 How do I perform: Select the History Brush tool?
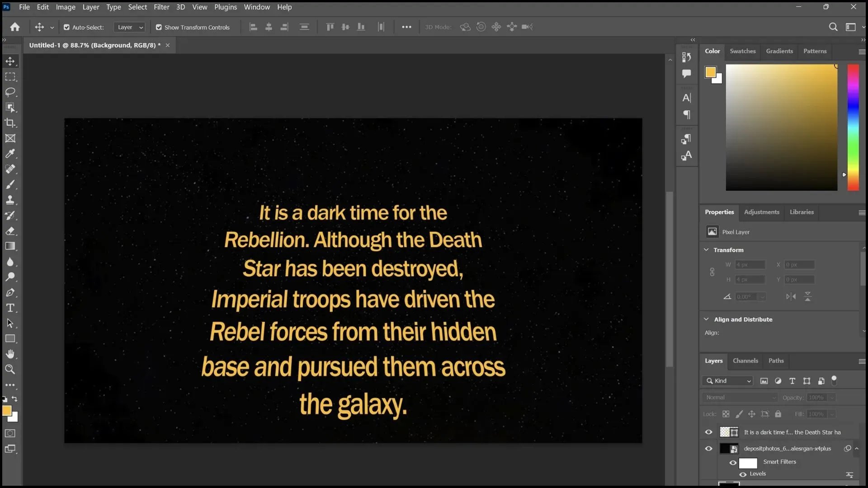(10, 216)
